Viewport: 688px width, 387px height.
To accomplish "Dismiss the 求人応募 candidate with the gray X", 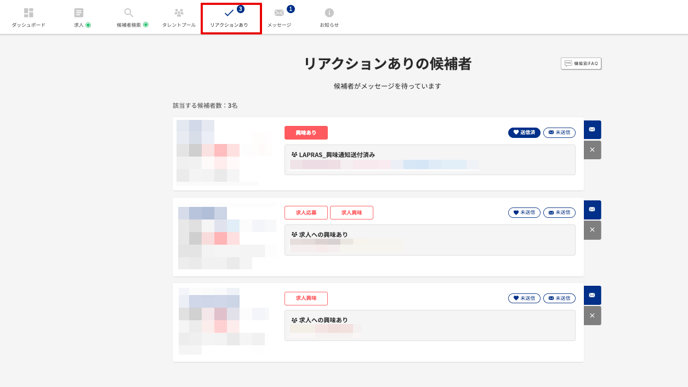I will pos(592,230).
